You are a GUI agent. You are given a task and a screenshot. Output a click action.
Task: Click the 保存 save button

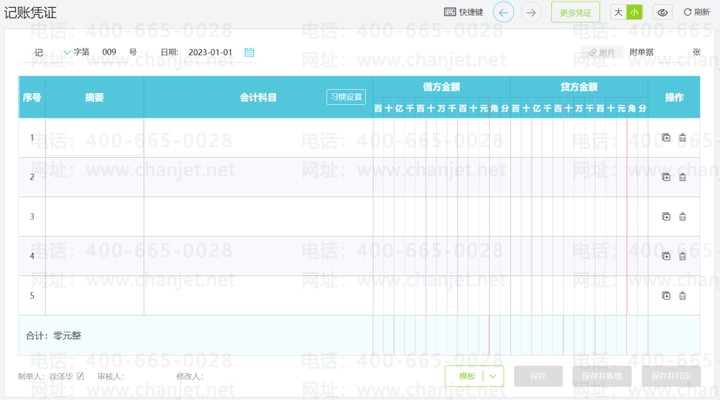[538, 376]
